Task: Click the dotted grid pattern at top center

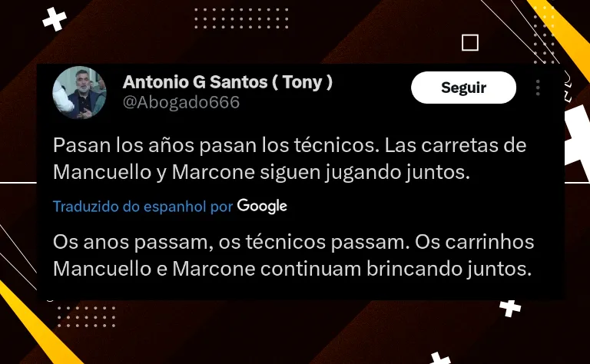Action: click(x=241, y=18)
